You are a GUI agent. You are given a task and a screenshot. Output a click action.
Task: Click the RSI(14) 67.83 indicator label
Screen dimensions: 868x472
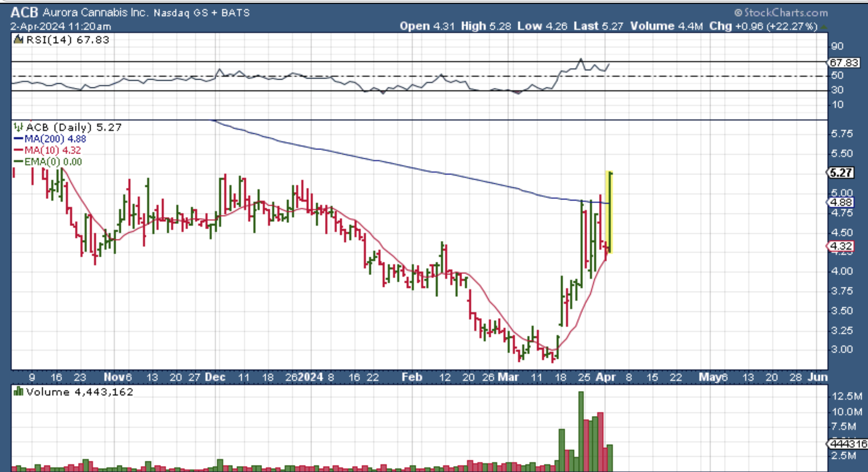[x=68, y=40]
